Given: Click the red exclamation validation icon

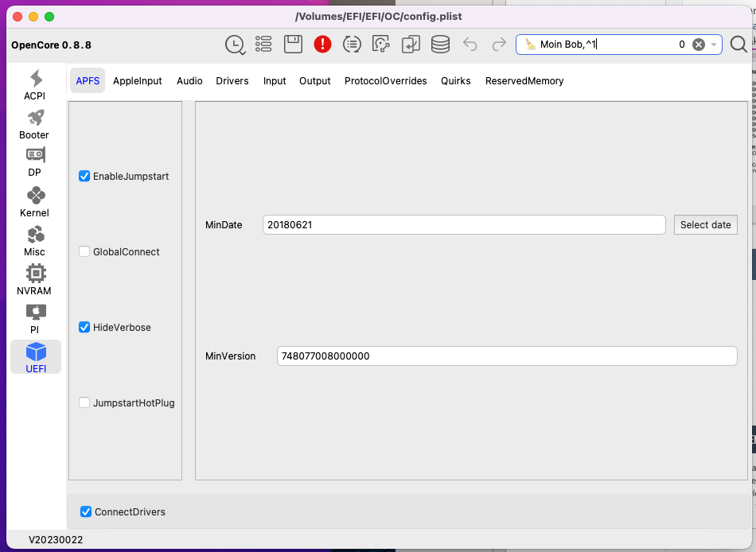Looking at the screenshot, I should point(322,45).
